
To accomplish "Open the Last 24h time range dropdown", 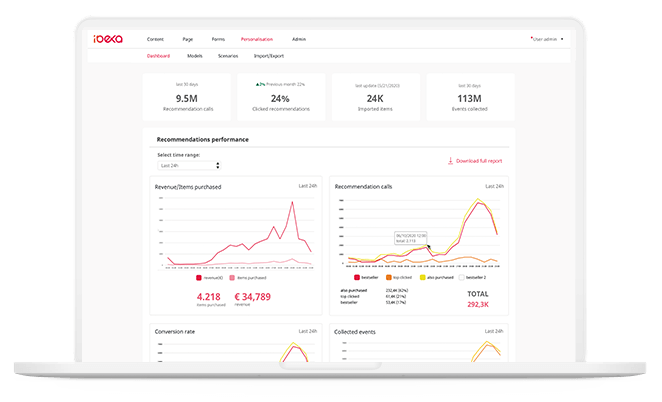I will click(x=189, y=166).
